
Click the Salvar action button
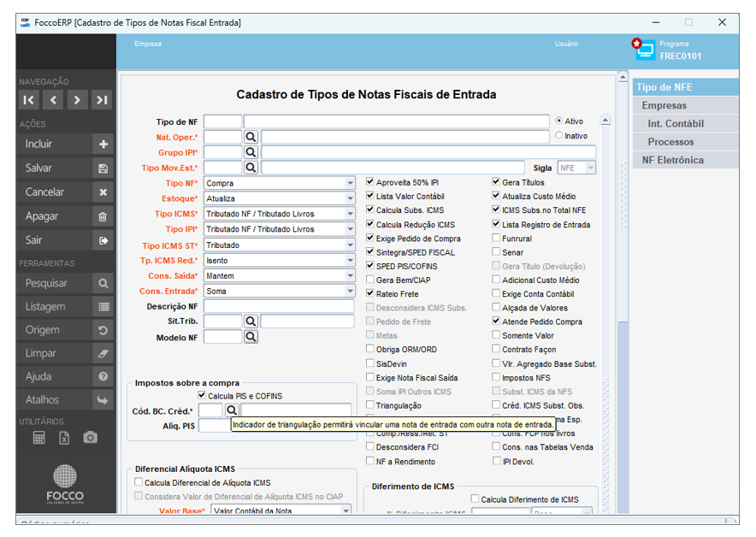click(65, 168)
